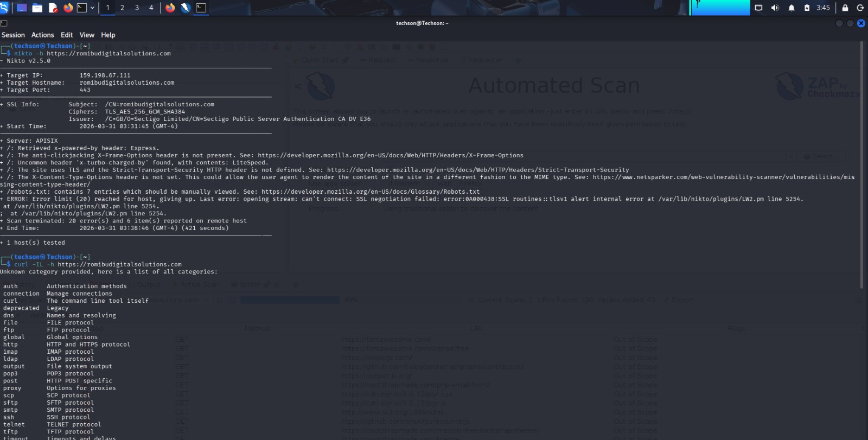Open the Edit menu
The height and width of the screenshot is (440, 868).
coord(67,35)
